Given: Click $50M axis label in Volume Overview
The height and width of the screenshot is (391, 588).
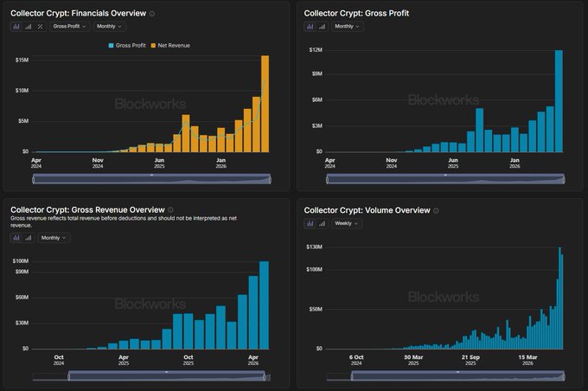Looking at the screenshot, I should [316, 309].
